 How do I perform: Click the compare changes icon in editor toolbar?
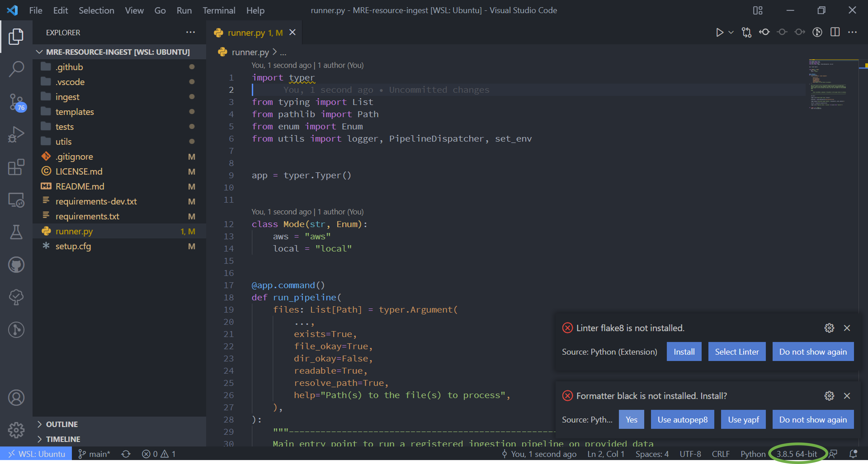coord(746,32)
